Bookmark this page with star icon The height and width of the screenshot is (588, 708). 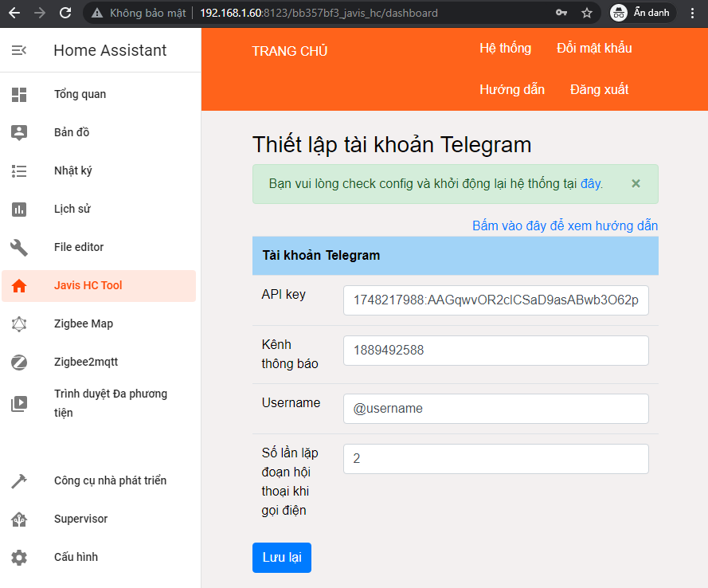coord(586,13)
